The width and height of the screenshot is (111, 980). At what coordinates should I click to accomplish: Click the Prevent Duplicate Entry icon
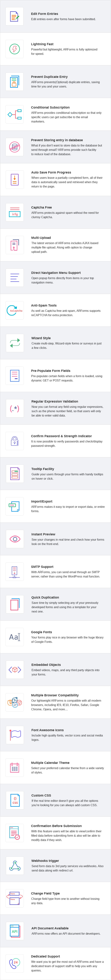tap(14, 82)
